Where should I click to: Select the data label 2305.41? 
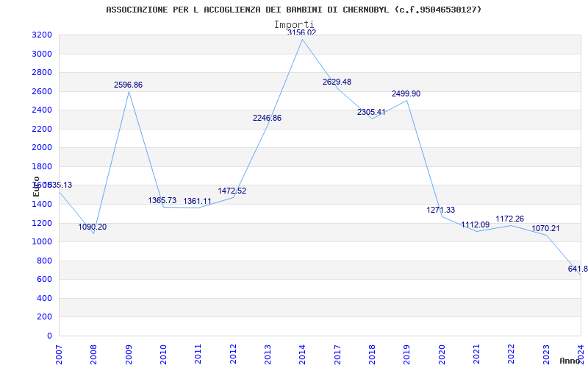(371, 112)
